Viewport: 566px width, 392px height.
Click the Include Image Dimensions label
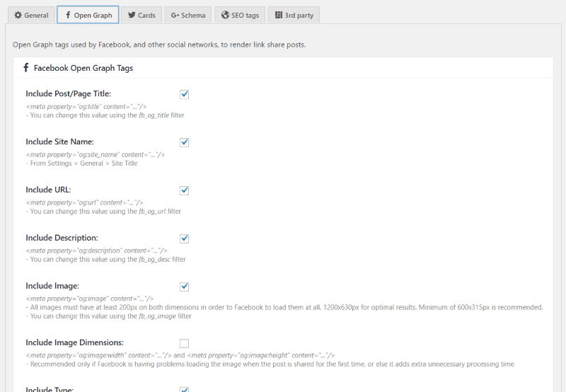point(75,342)
